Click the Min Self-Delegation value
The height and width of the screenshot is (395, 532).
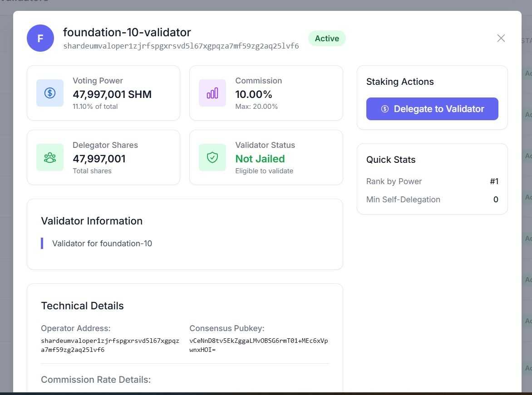tap(496, 199)
